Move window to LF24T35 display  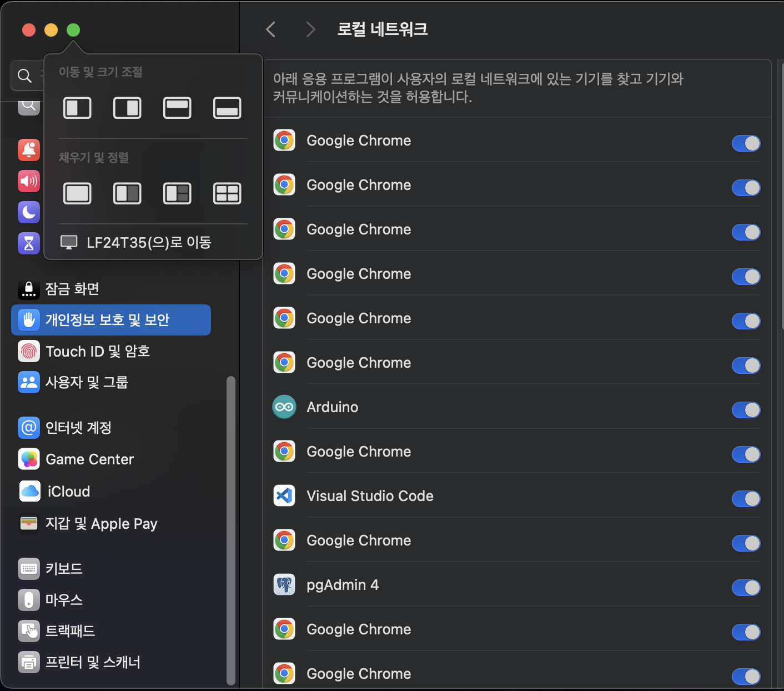tap(149, 242)
